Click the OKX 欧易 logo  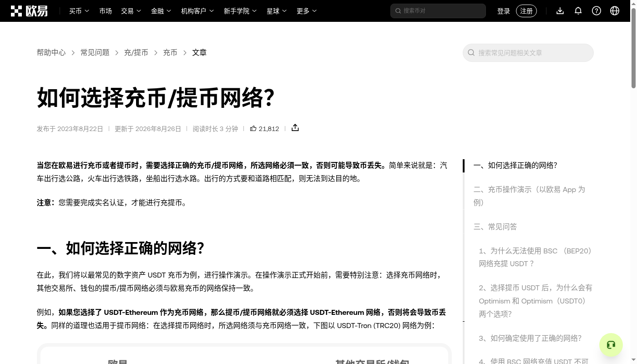(x=29, y=11)
